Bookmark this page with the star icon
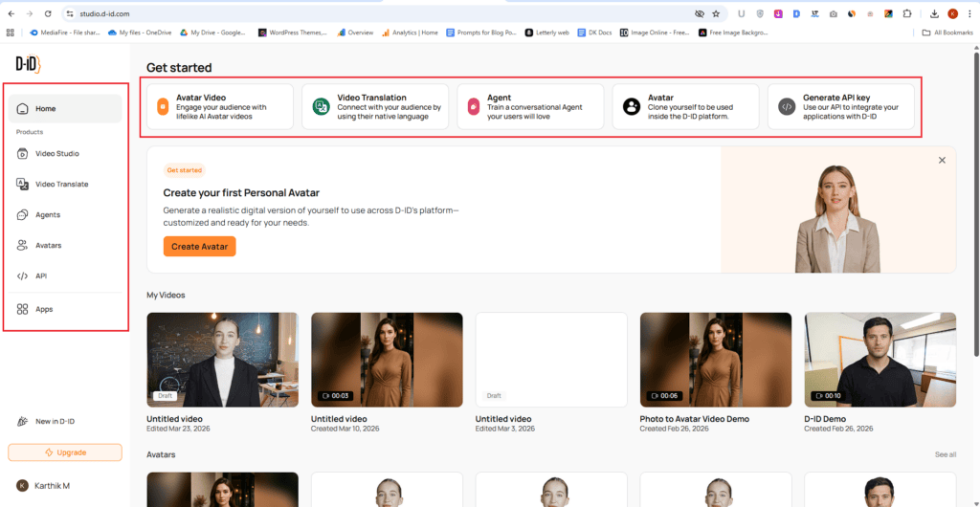Viewport: 980px width, 507px height. 716,13
